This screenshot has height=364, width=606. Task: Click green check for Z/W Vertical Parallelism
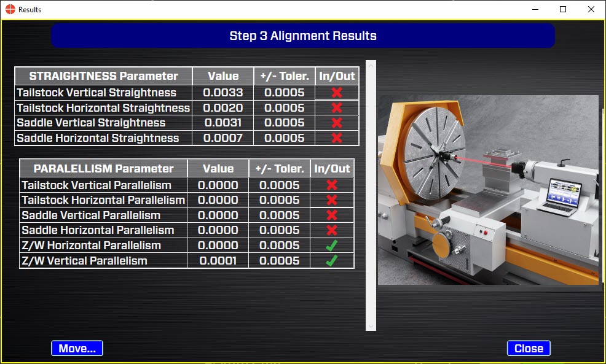(x=332, y=260)
